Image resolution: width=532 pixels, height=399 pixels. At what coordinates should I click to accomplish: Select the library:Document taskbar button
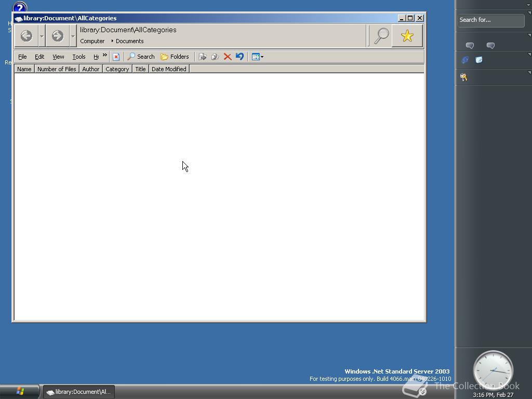pyautogui.click(x=79, y=392)
